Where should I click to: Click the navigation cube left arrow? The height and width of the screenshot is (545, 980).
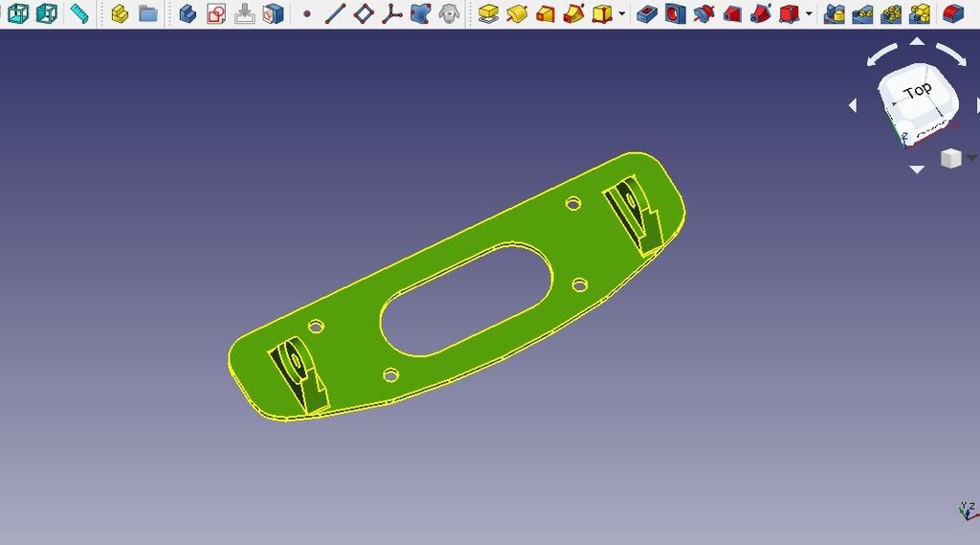click(853, 106)
